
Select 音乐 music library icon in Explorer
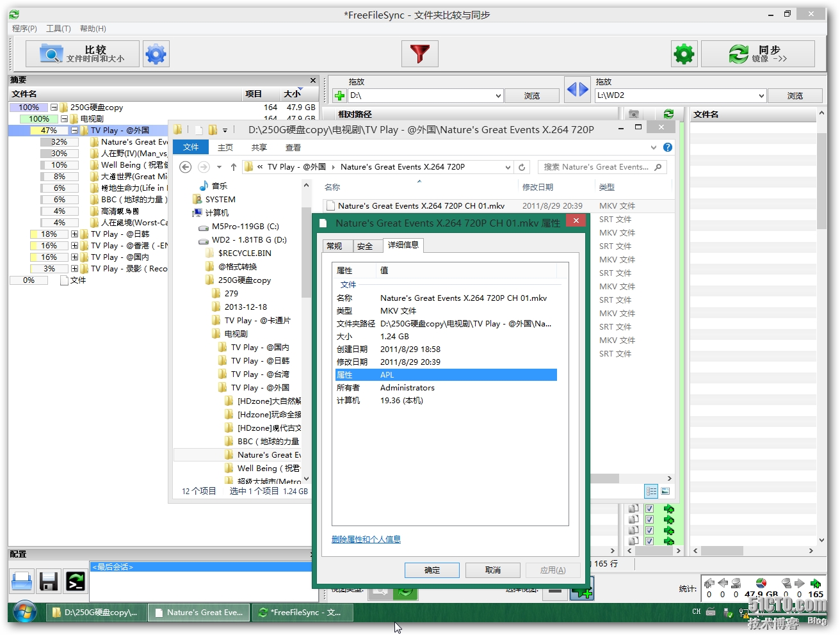click(204, 186)
